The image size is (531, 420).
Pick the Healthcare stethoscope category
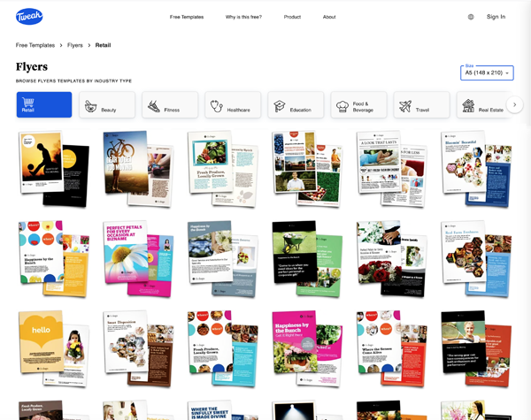[x=233, y=105]
